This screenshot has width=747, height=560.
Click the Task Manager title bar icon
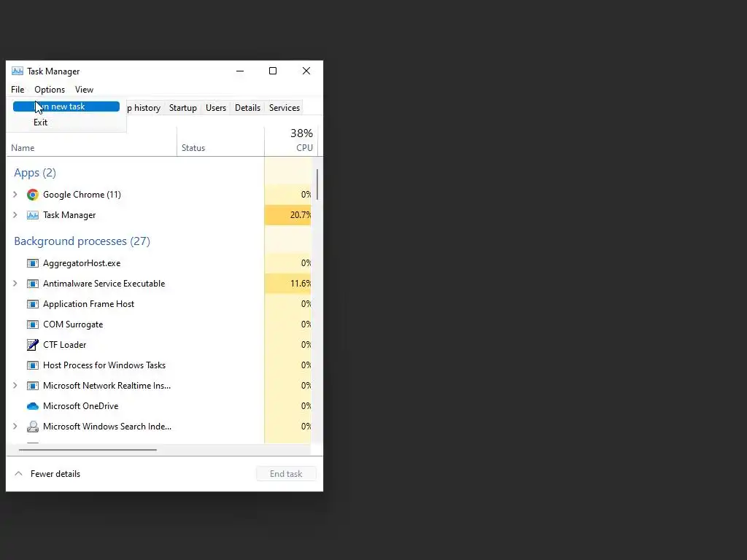tap(18, 71)
